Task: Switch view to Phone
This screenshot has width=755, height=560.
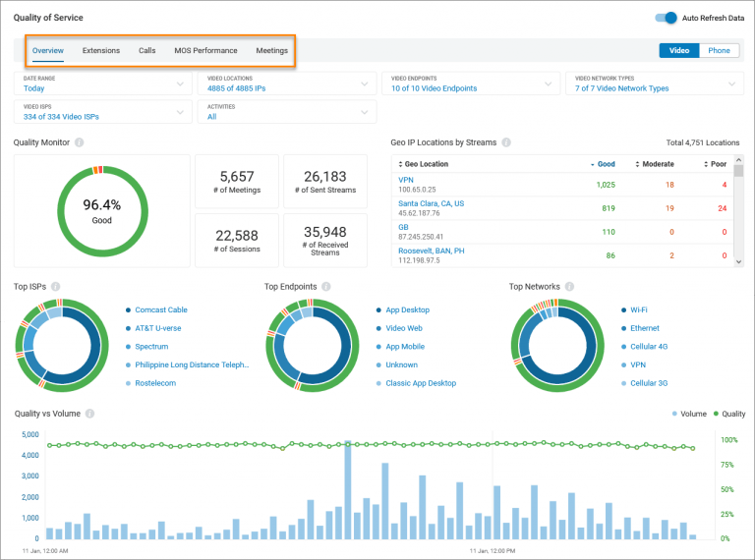Action: [719, 50]
